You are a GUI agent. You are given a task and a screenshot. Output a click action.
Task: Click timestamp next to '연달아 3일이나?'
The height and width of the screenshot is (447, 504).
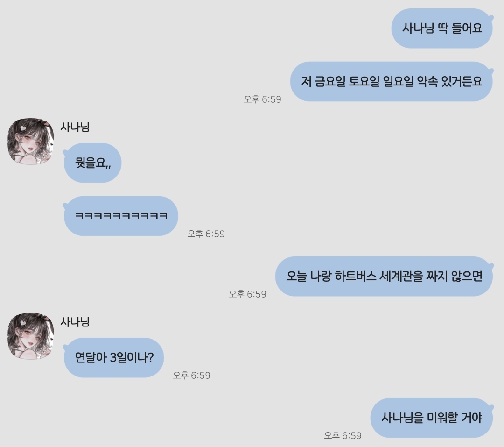click(x=192, y=375)
